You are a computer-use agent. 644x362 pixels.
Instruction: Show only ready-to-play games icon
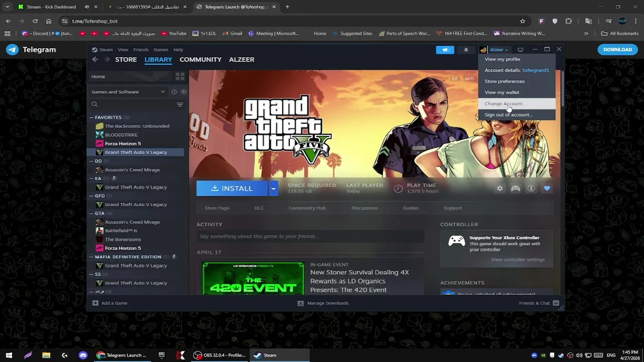(184, 92)
